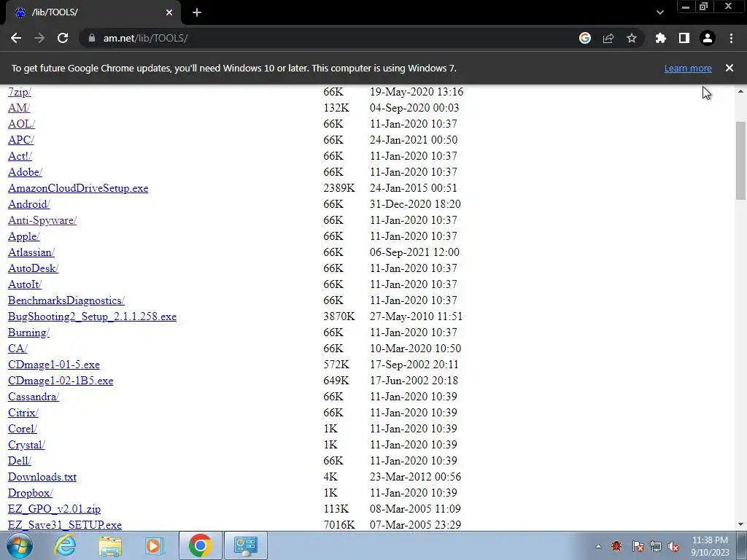Open the control panel taskbar app
This screenshot has height=560, width=747.
tap(245, 545)
